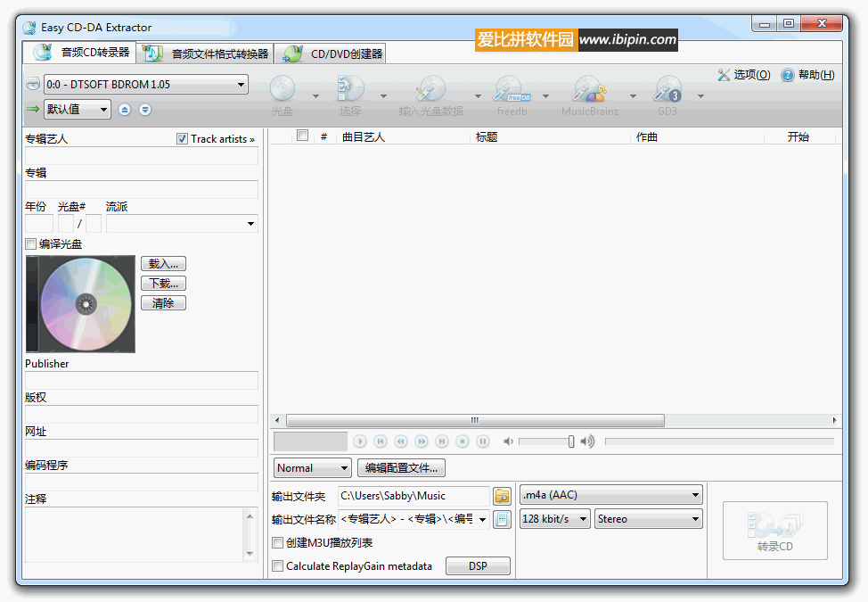Click the 下载... cover button
868x602 pixels.
[163, 284]
